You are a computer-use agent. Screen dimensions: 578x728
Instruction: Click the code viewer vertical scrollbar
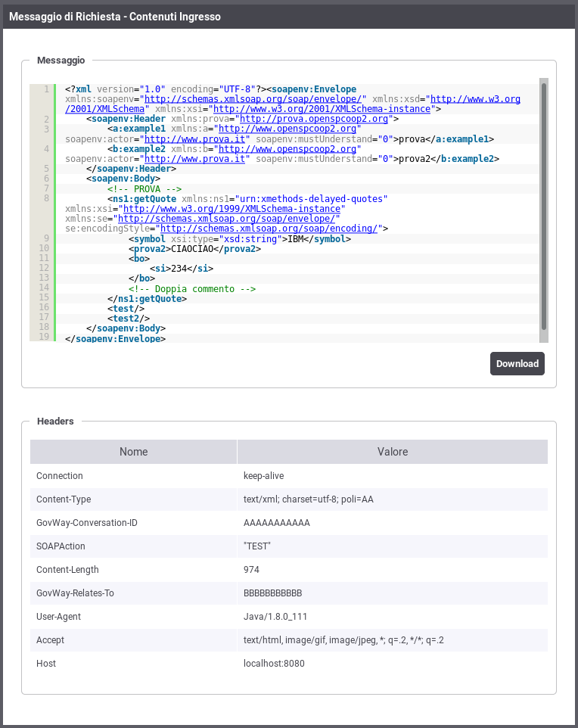click(x=544, y=207)
